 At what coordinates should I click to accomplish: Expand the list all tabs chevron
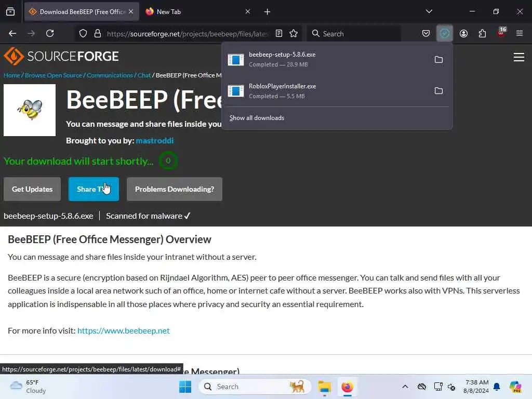click(429, 11)
